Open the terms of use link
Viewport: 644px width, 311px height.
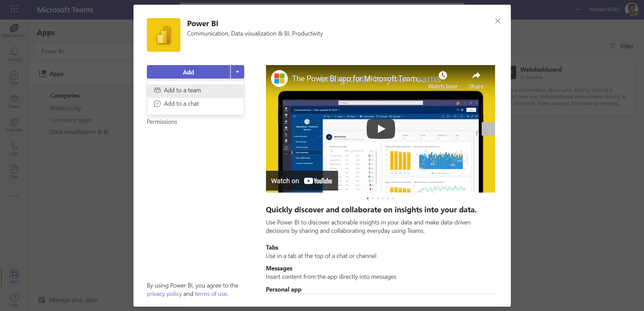pos(211,294)
